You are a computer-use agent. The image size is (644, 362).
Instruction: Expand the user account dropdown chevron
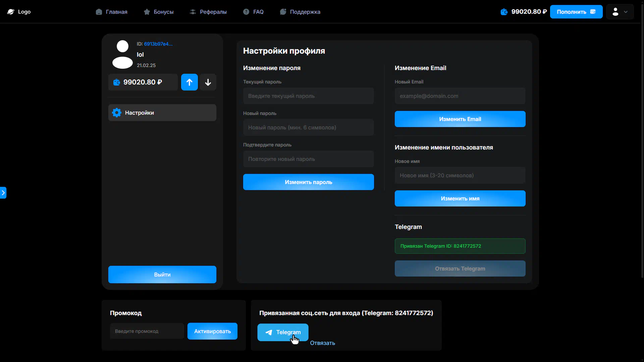pyautogui.click(x=626, y=12)
